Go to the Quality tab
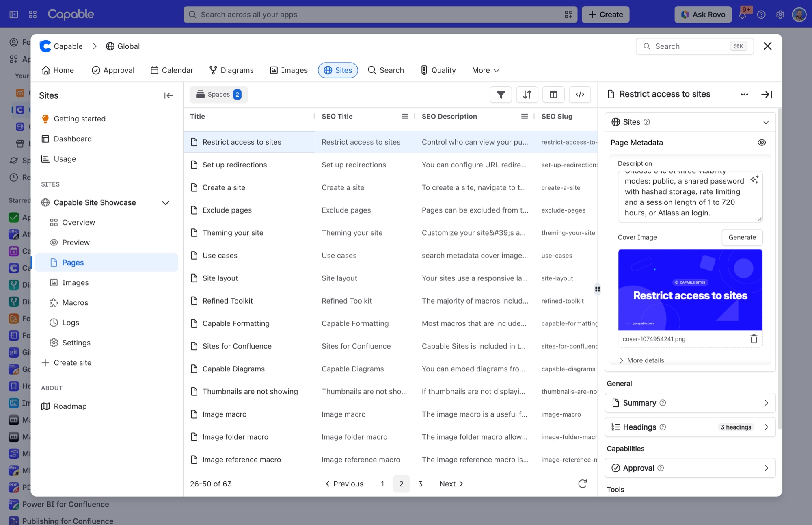This screenshot has width=812, height=525. [438, 70]
